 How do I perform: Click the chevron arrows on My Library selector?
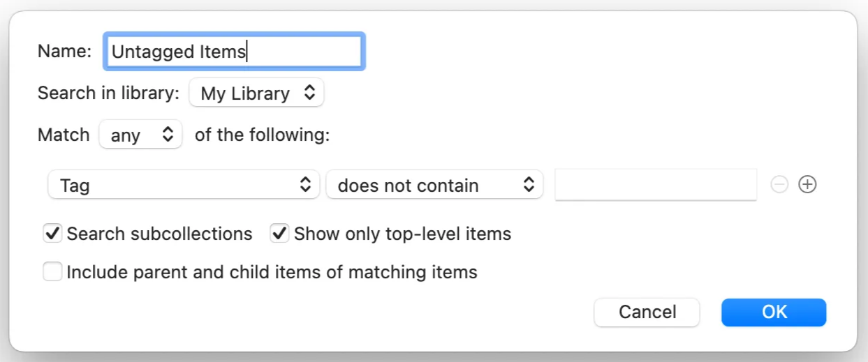(x=309, y=93)
